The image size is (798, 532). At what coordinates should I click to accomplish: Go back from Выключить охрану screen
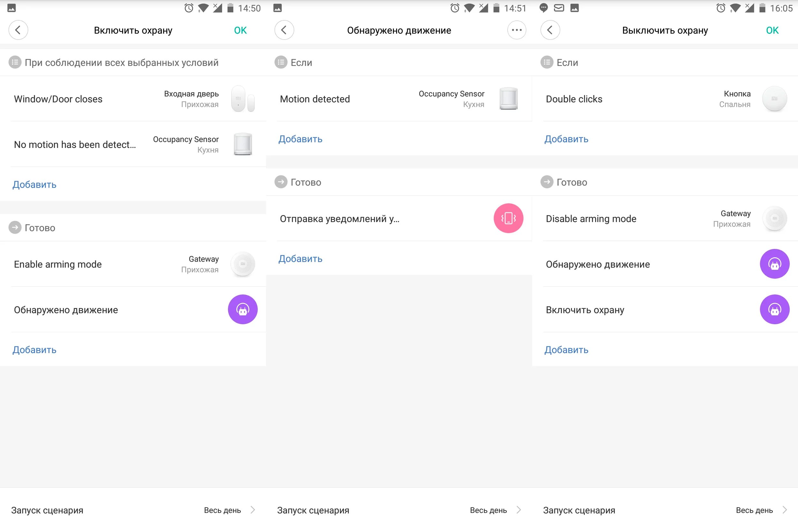coord(550,30)
